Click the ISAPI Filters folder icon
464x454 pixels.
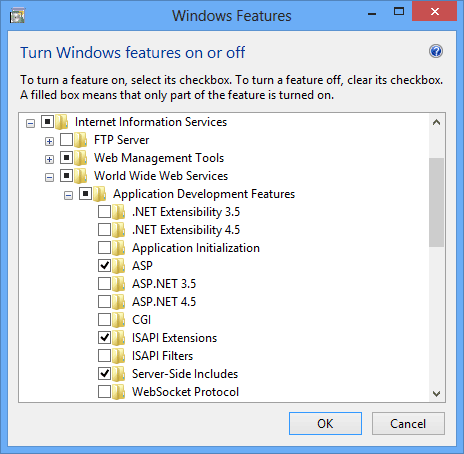click(119, 356)
